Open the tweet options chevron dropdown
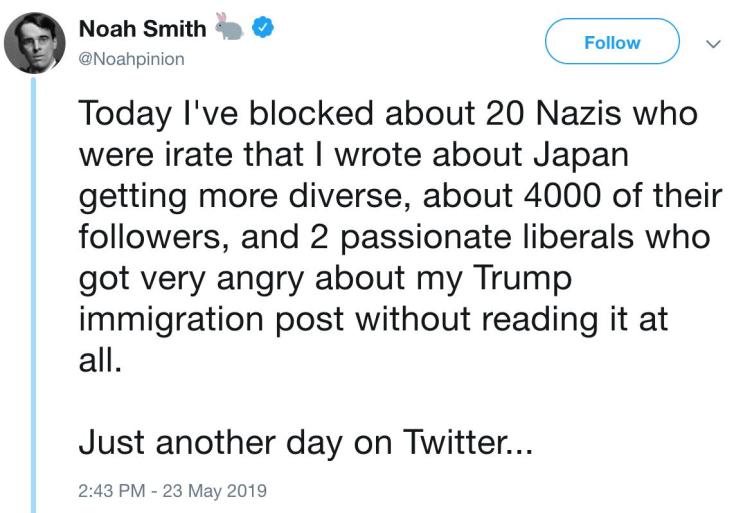The height and width of the screenshot is (513, 743). pyautogui.click(x=713, y=43)
